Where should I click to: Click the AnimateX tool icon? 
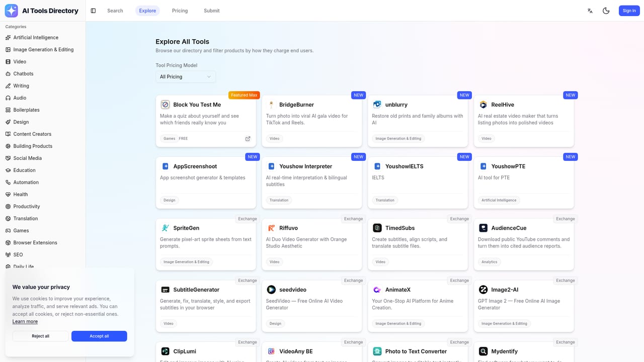[377, 290]
